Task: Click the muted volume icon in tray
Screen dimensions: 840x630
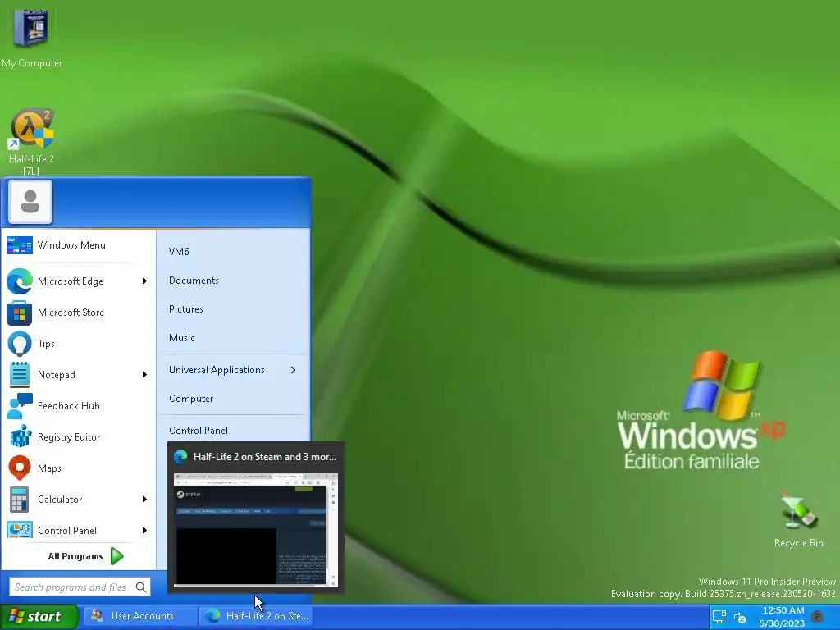Action: point(740,619)
